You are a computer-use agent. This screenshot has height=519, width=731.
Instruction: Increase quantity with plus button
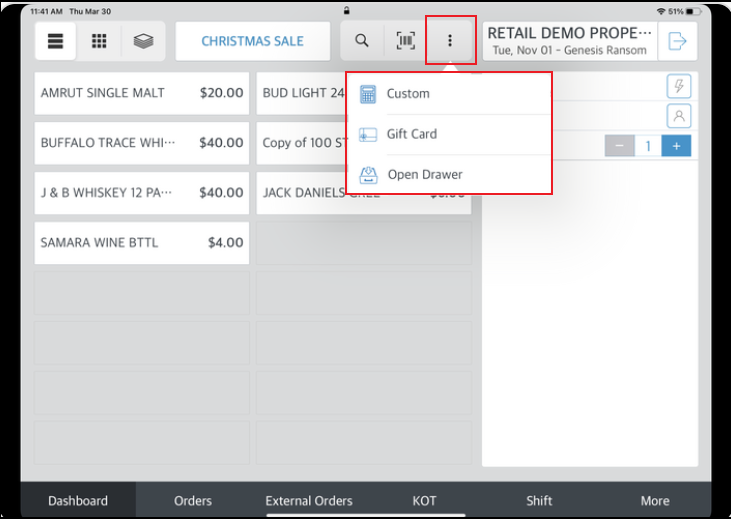[x=676, y=146]
